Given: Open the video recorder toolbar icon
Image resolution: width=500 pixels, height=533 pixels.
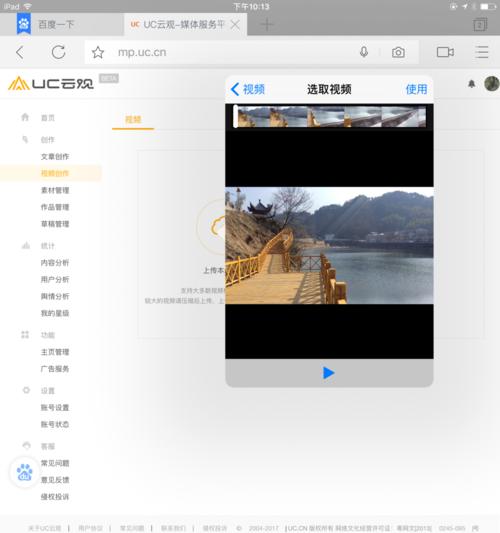Looking at the screenshot, I should 445,52.
